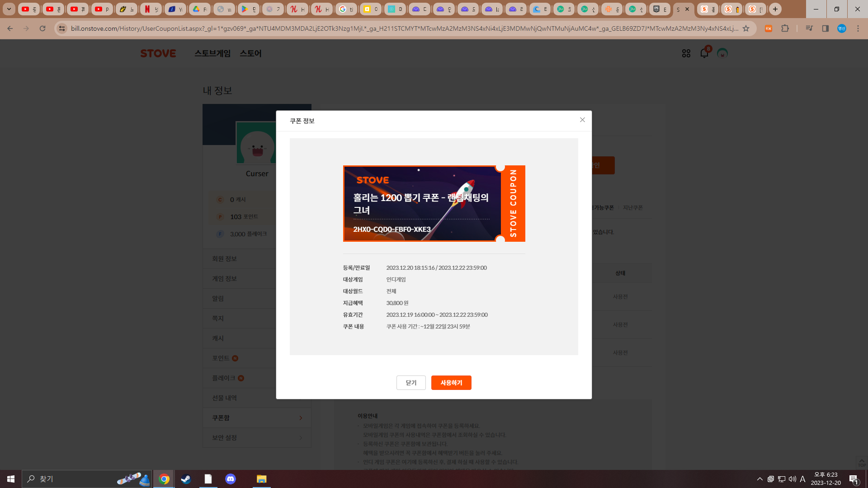Click taskbar search box 찾기

pos(87,479)
